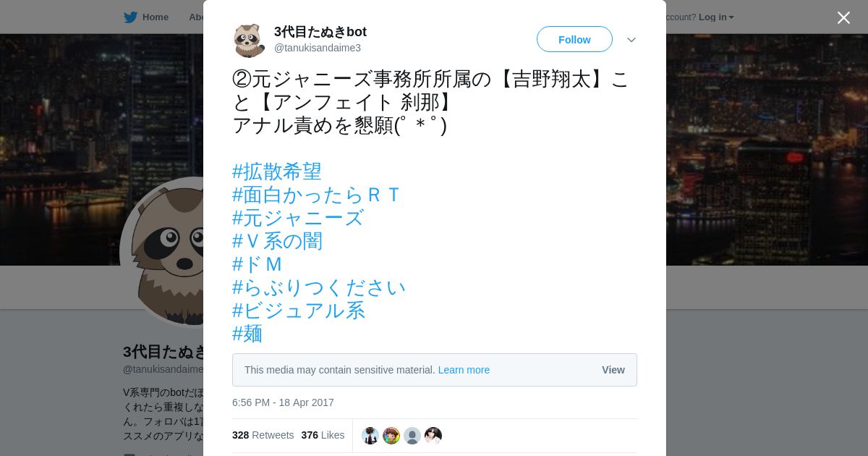
Task: Open the 328 Retweets list
Action: click(263, 435)
